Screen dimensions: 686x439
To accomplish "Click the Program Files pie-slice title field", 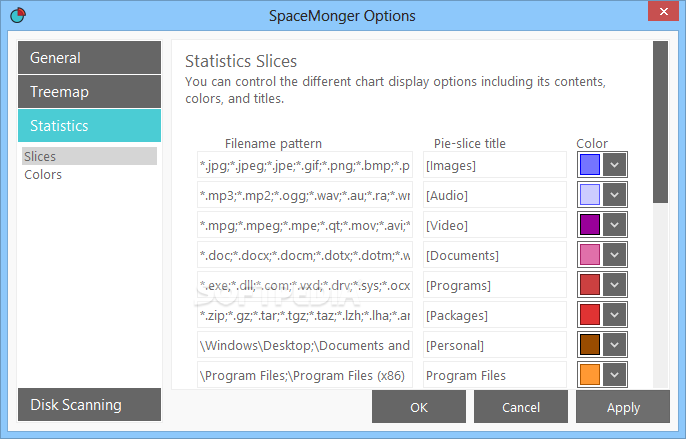I will coord(495,375).
